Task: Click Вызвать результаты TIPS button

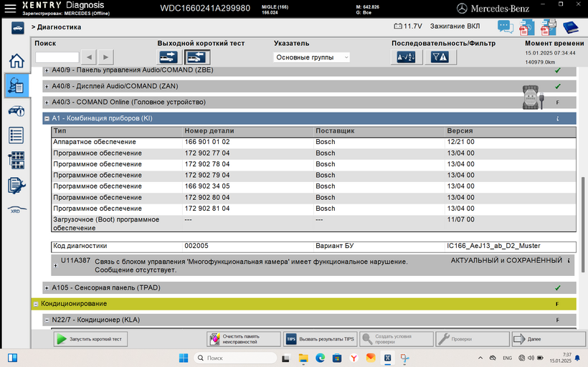Action: [x=320, y=339]
